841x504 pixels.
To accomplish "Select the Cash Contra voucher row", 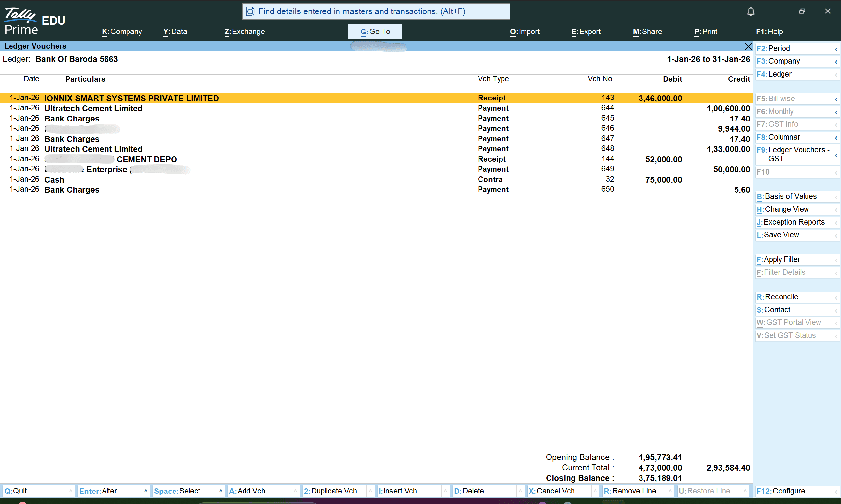I will click(x=376, y=180).
